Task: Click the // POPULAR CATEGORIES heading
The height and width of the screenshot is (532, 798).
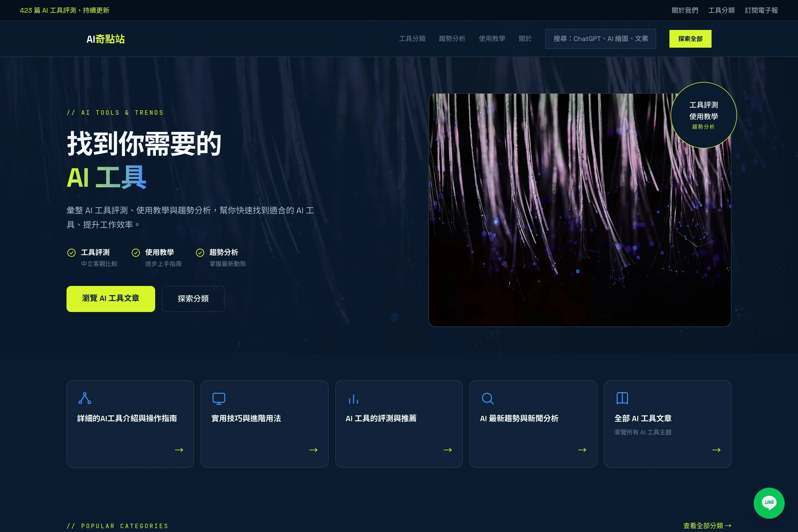Action: pos(117,526)
